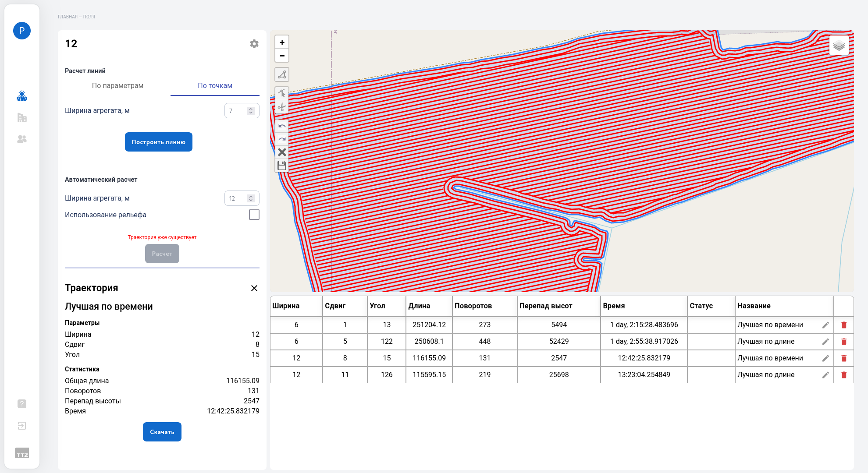The image size is (868, 473).
Task: Click the Ширина агрегата input showing 7
Action: (242, 111)
